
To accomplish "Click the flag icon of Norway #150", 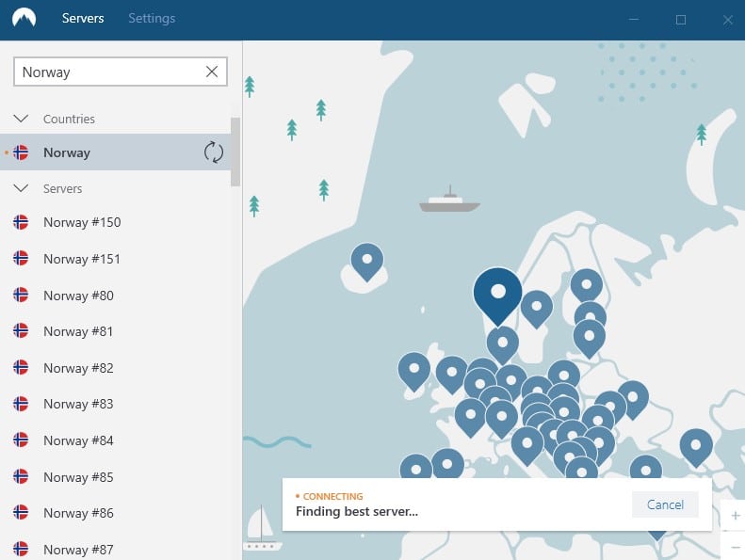I will click(x=21, y=222).
